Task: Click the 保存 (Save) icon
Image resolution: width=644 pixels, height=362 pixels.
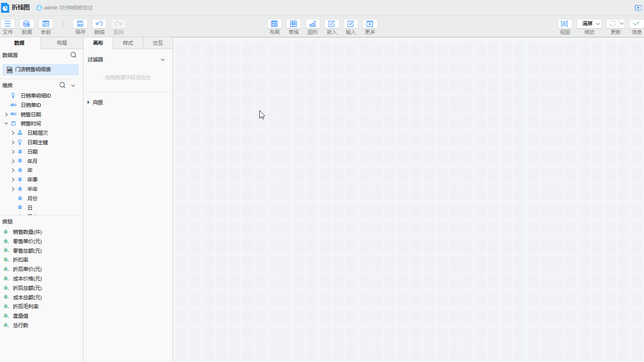Action: 80,24
